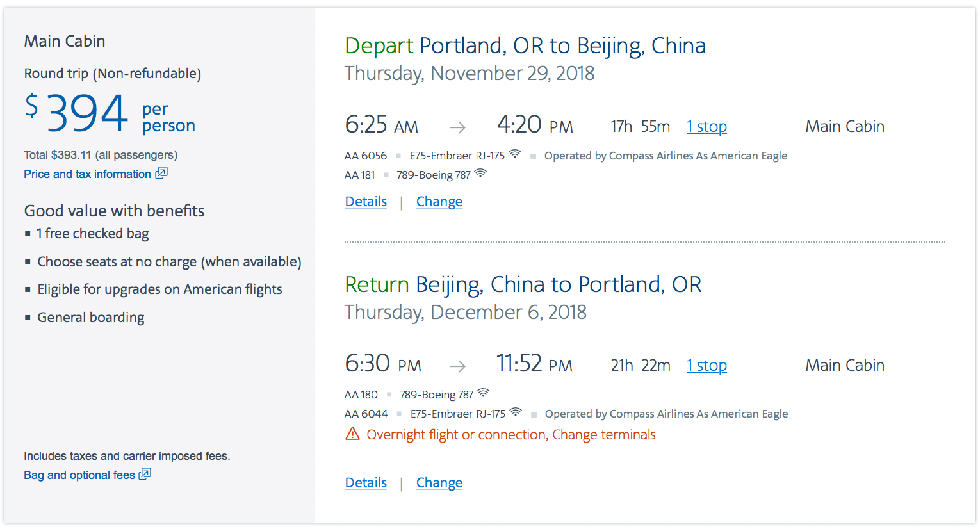Image resolution: width=980 pixels, height=529 pixels.
Task: Change the Beijing to Portland return flight
Action: [439, 483]
